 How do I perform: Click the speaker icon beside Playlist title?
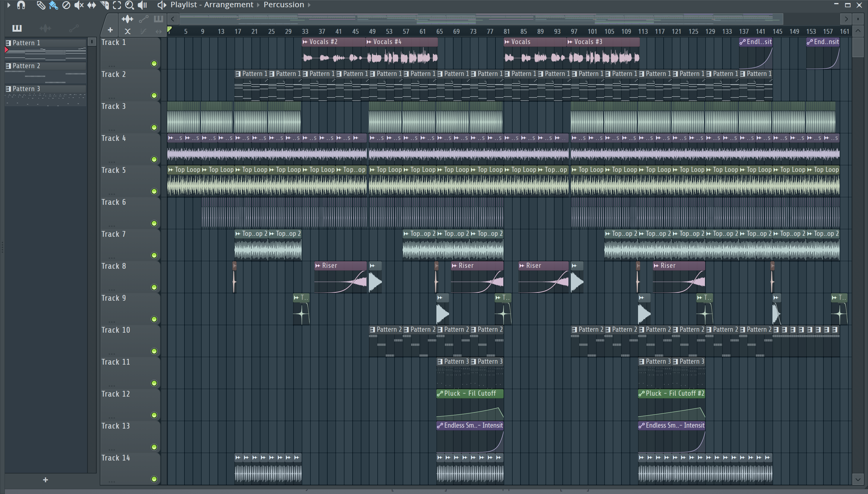tap(162, 5)
